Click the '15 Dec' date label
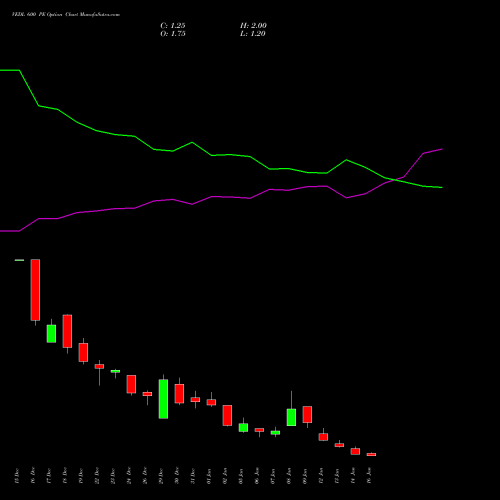The image size is (500, 500). (x=17, y=476)
